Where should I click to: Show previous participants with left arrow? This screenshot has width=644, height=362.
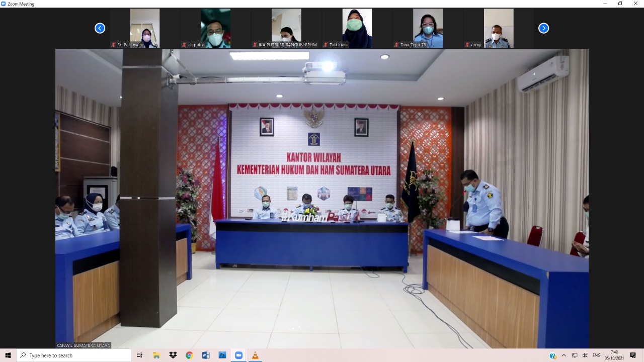[100, 28]
